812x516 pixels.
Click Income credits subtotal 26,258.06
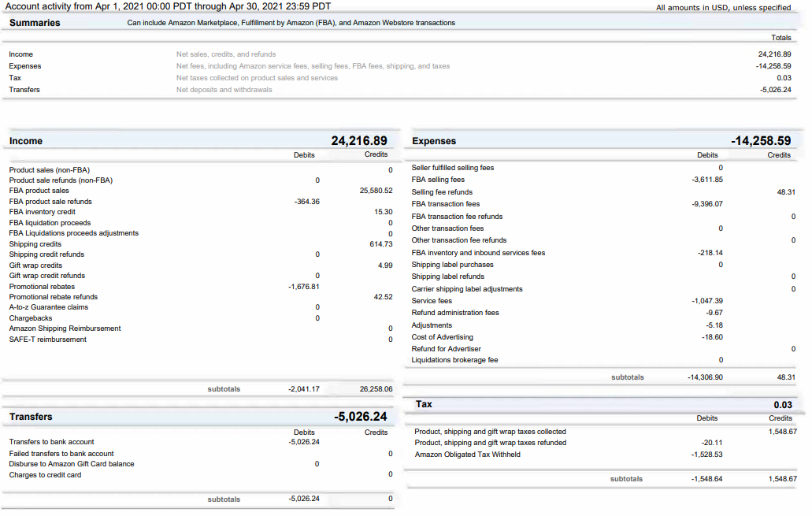(x=376, y=389)
